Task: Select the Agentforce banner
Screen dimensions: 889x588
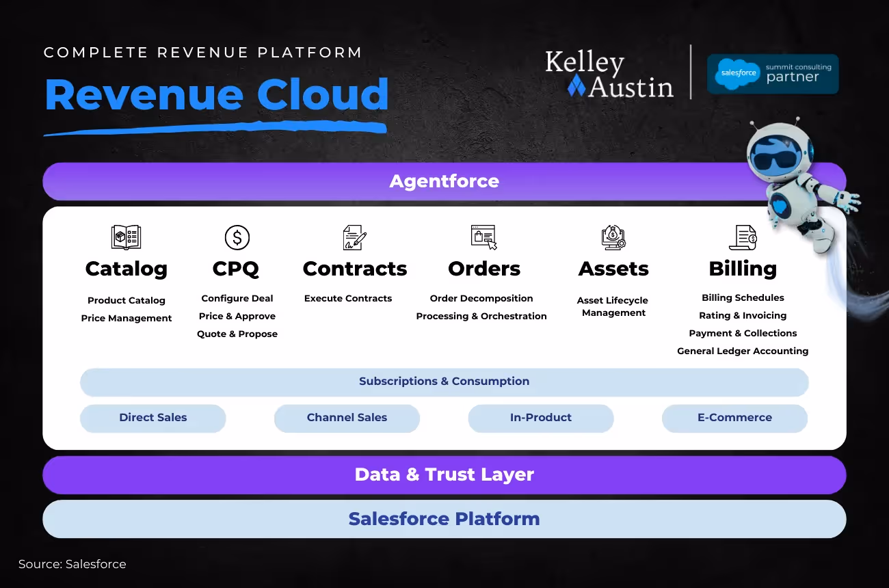Action: pos(444,181)
